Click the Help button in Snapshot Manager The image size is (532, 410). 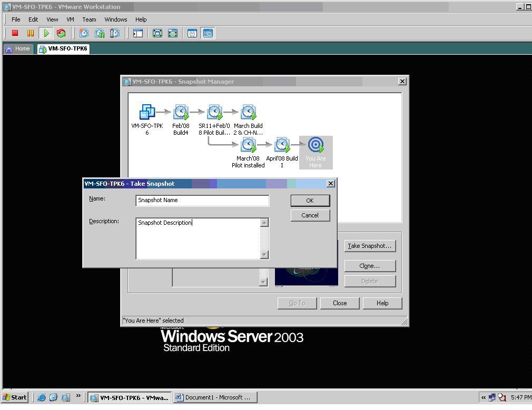(x=382, y=303)
